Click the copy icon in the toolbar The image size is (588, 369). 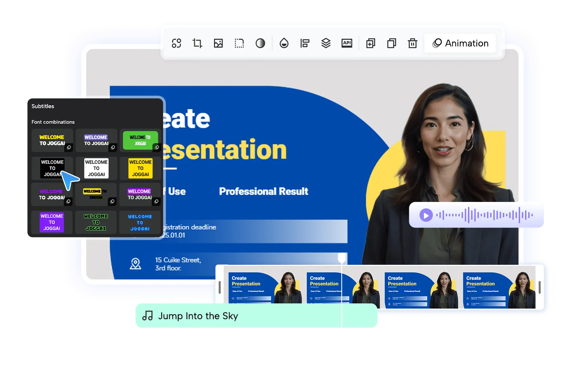point(392,43)
